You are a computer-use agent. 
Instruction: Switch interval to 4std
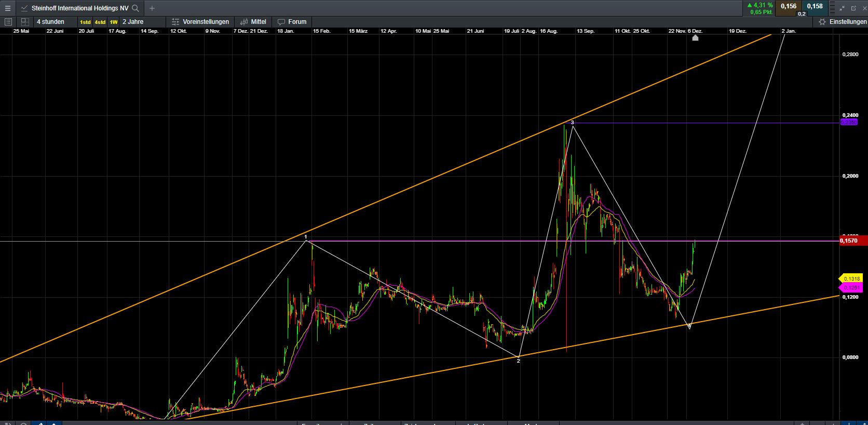point(100,22)
